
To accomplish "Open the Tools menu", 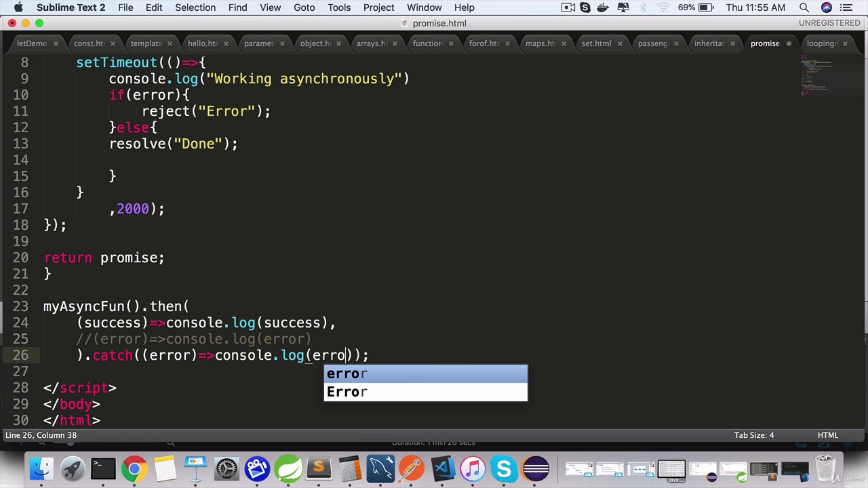I will [x=339, y=7].
